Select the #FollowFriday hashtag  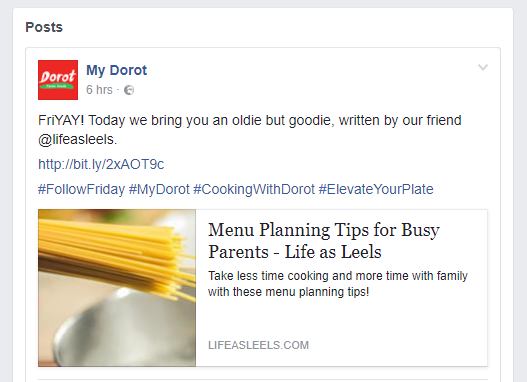81,189
